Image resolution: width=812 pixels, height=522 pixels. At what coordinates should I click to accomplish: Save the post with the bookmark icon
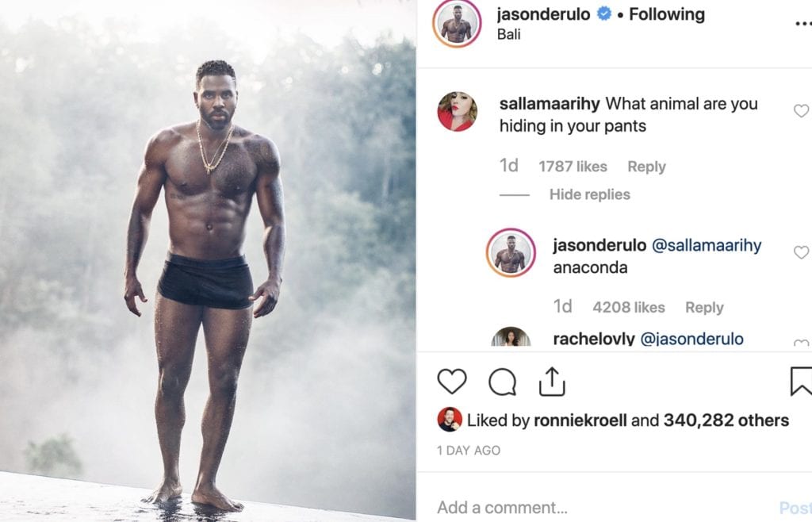click(x=804, y=380)
